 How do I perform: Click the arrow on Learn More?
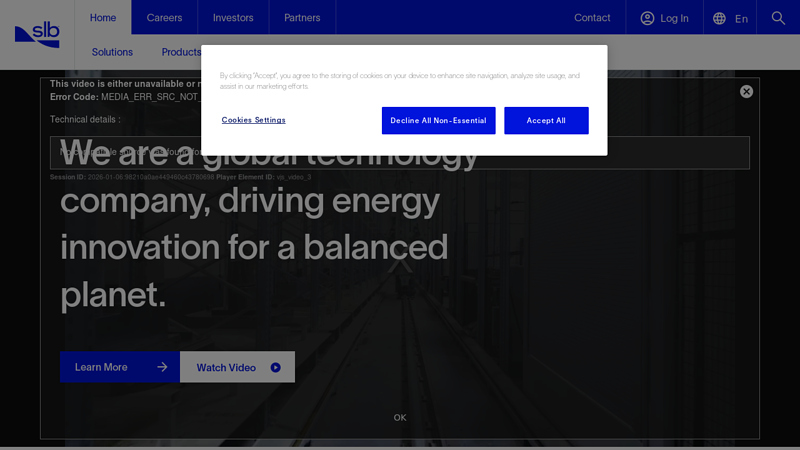point(162,367)
